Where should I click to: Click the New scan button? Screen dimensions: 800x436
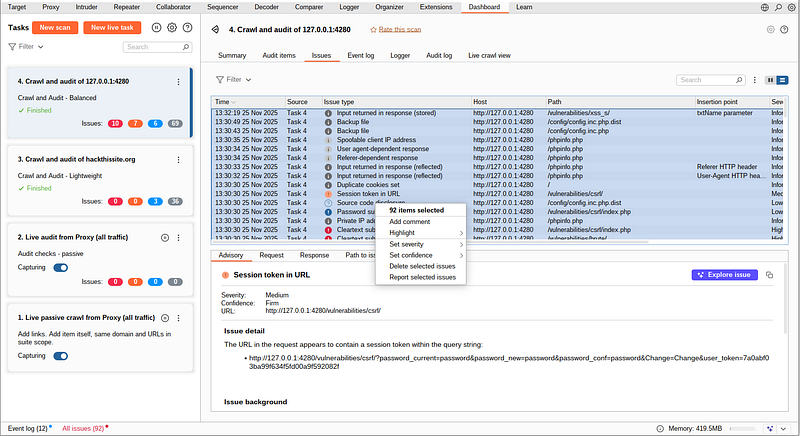click(x=55, y=28)
